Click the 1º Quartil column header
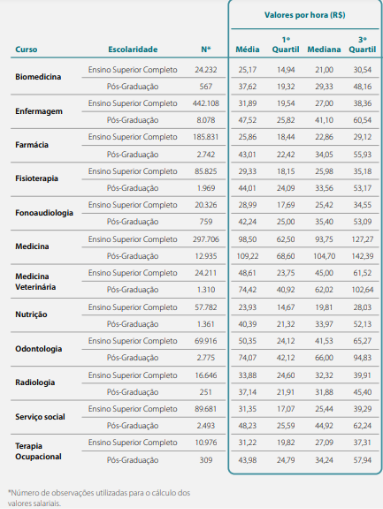The image size is (383, 509). 286,45
